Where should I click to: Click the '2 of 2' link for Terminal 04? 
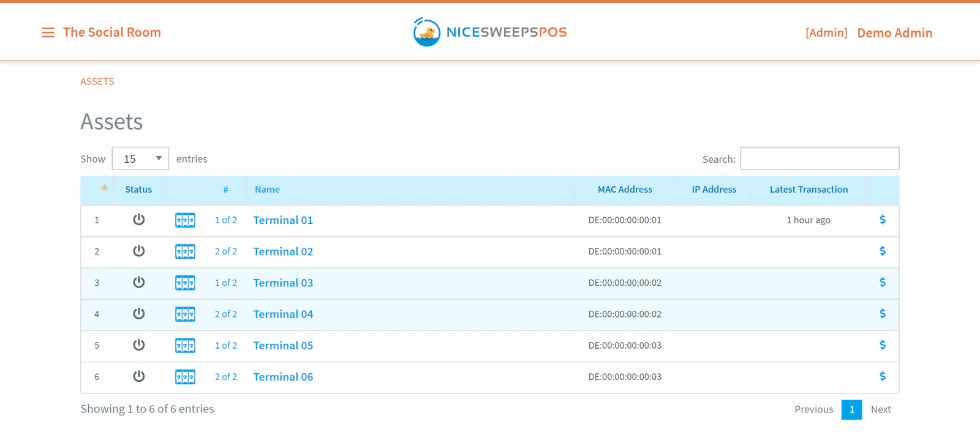(226, 314)
